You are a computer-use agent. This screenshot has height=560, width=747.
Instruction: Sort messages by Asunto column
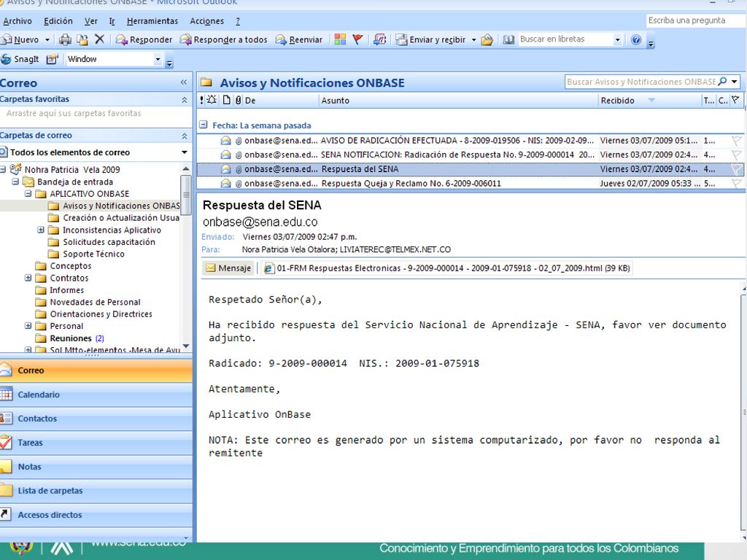click(x=458, y=100)
